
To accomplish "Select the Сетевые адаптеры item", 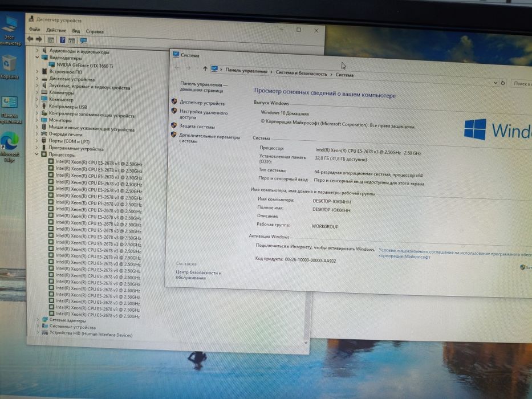I will point(67,320).
